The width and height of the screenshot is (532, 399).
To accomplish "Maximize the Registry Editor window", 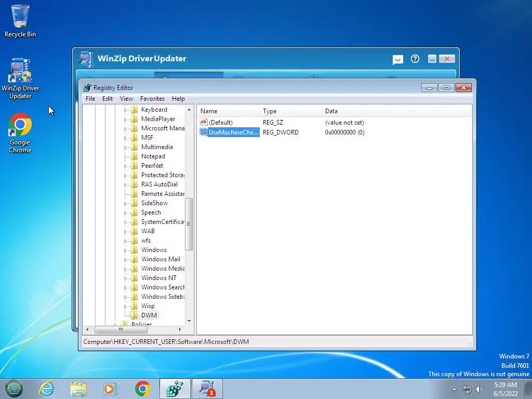I will 446,88.
